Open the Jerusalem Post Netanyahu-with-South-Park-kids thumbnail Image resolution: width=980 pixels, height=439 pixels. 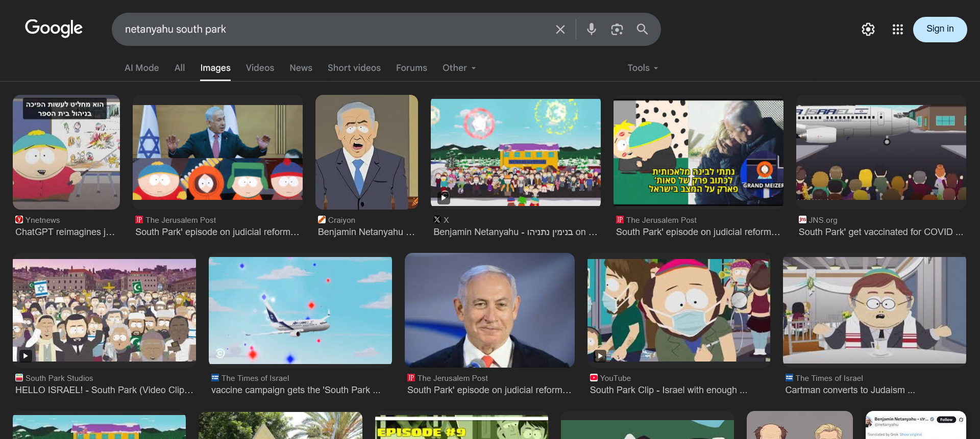(x=217, y=152)
